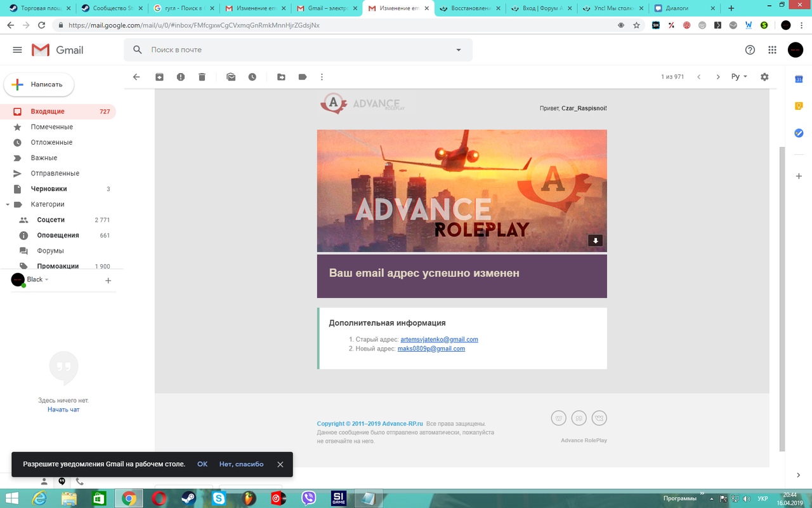Open the Windows Start button

[13, 498]
